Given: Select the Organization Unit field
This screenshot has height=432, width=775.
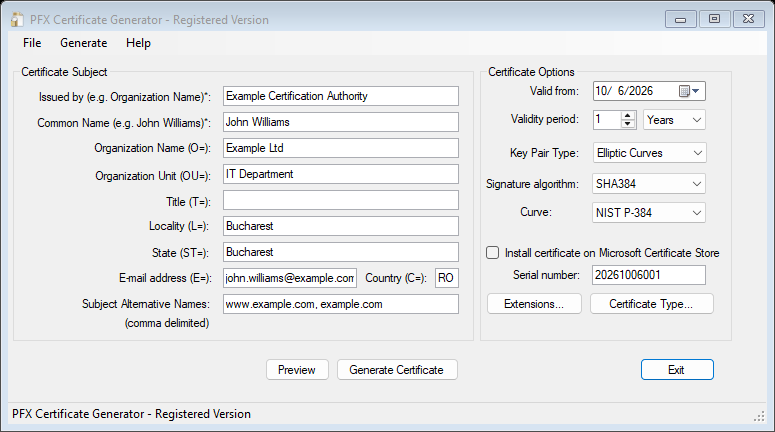Looking at the screenshot, I should pyautogui.click(x=341, y=174).
